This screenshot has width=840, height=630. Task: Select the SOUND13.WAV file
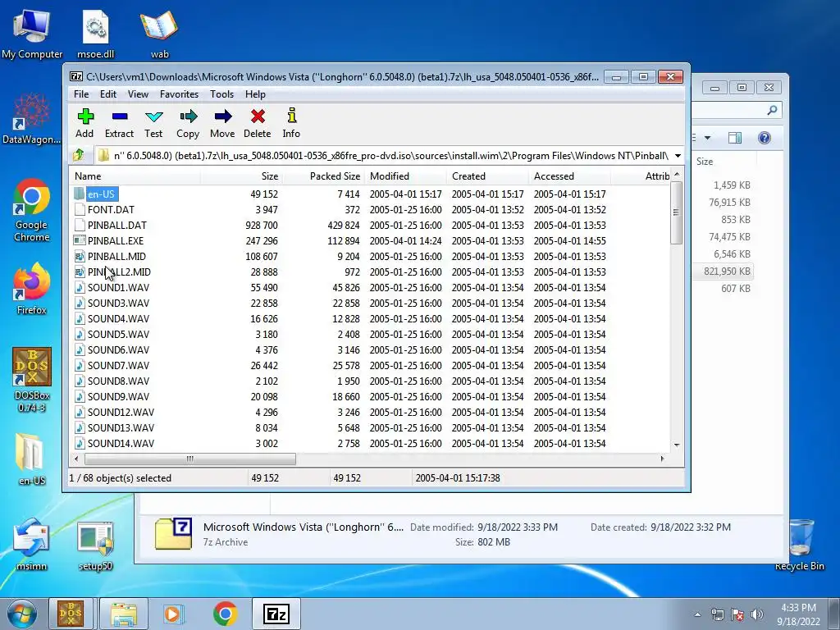(121, 427)
